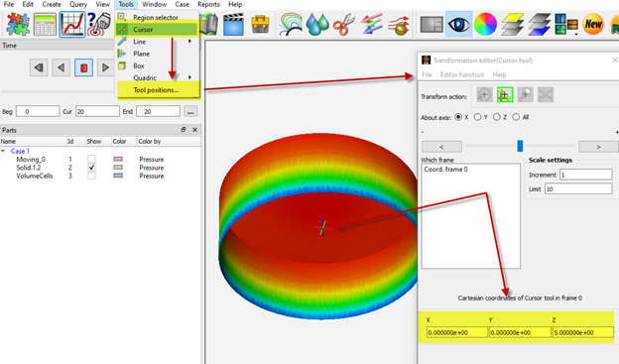Click the VolumeCells color swatch
The height and width of the screenshot is (364, 619).
tap(118, 176)
